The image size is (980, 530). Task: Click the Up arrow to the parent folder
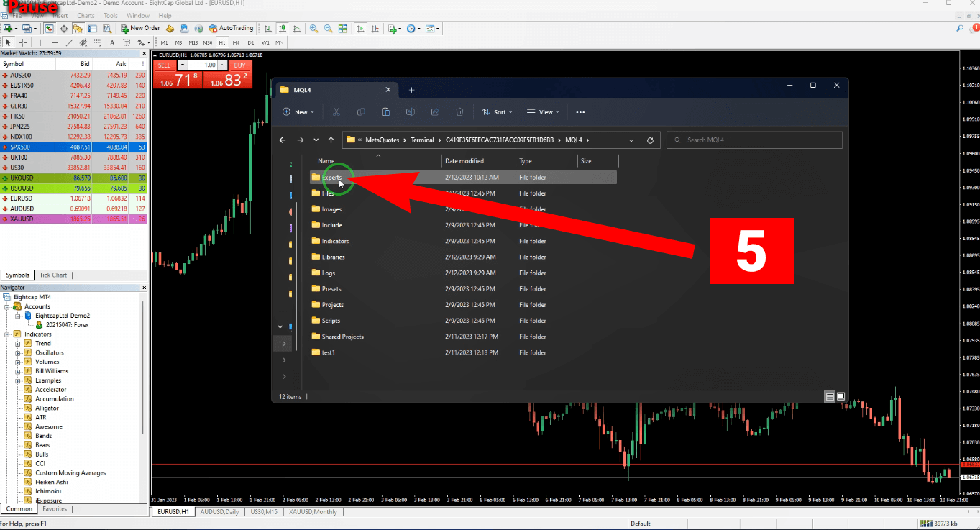click(x=331, y=140)
